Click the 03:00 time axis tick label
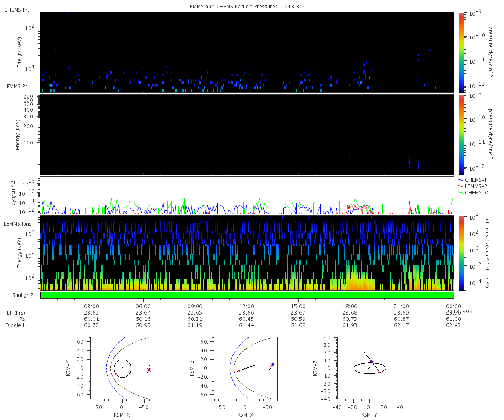Screen dimensions: 504x420 tap(92, 306)
